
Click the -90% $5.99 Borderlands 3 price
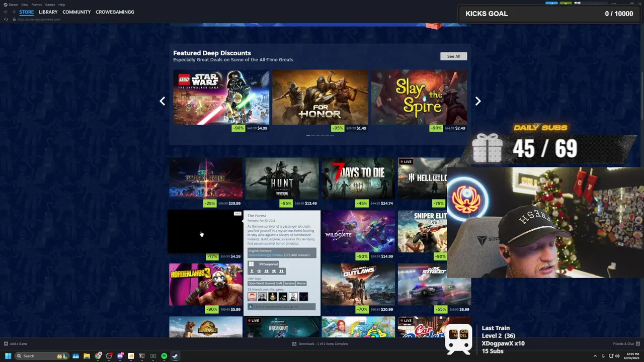coord(223,309)
